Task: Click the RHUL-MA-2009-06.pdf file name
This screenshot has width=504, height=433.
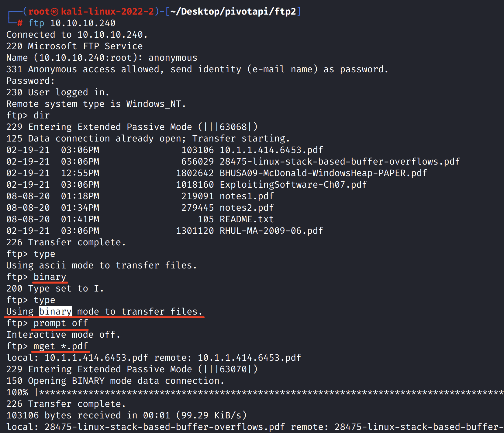Action: (x=271, y=231)
